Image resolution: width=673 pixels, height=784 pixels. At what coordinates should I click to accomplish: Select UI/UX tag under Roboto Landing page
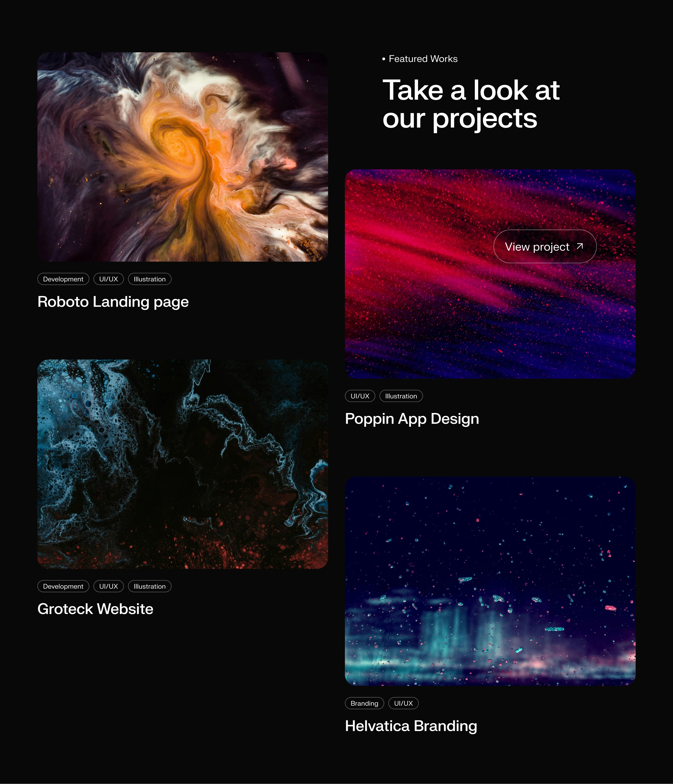point(109,279)
